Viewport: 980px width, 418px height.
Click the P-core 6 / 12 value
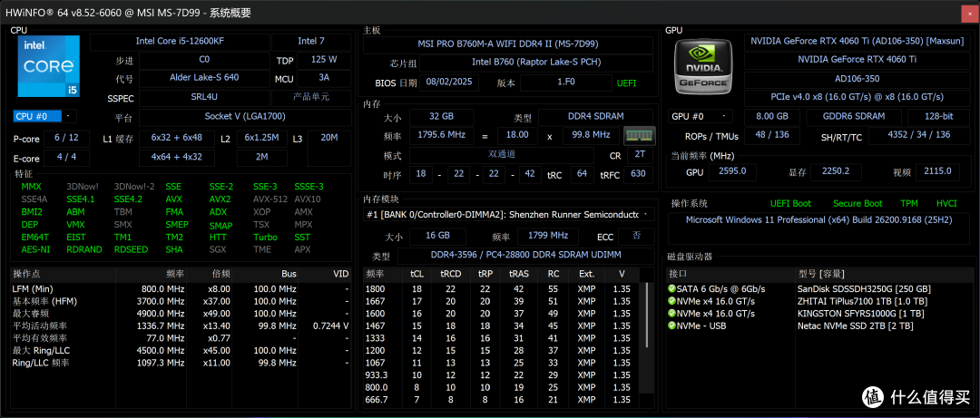[67, 138]
